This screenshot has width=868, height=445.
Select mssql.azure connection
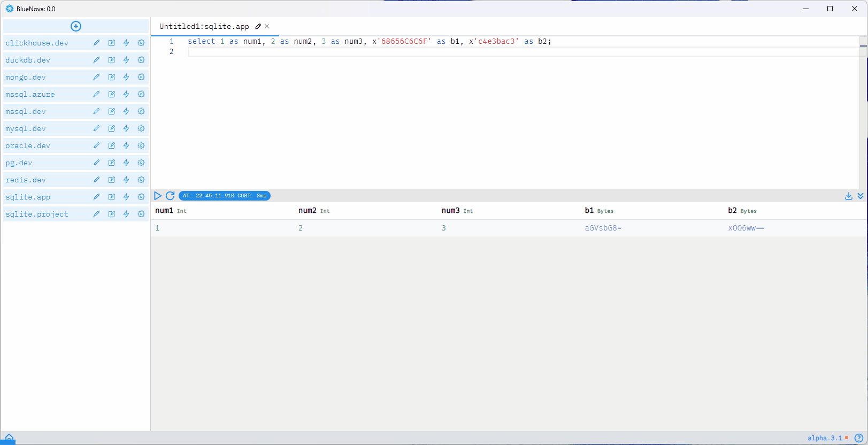(30, 94)
